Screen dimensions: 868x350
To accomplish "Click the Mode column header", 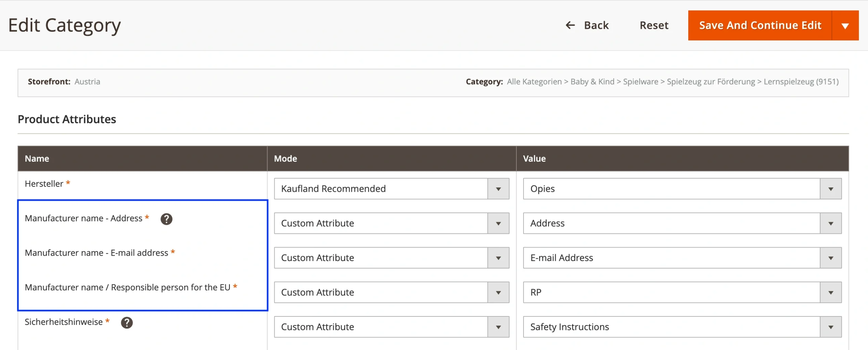I will (285, 159).
